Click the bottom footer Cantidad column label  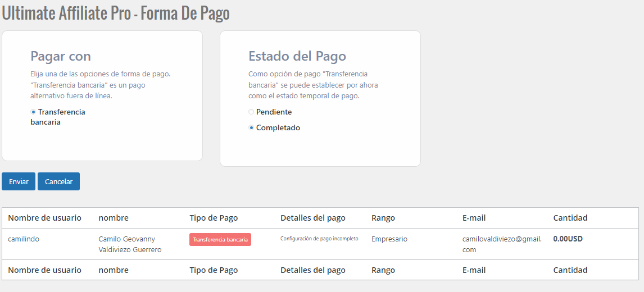570,270
